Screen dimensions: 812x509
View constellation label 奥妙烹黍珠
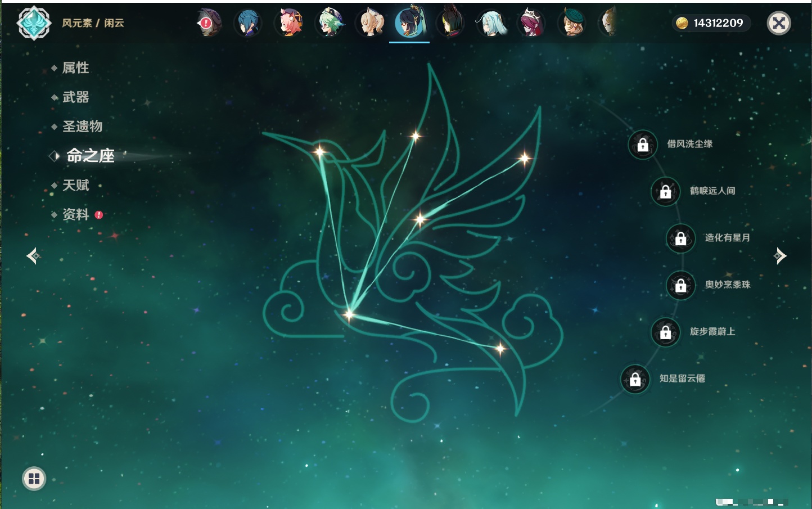728,285
